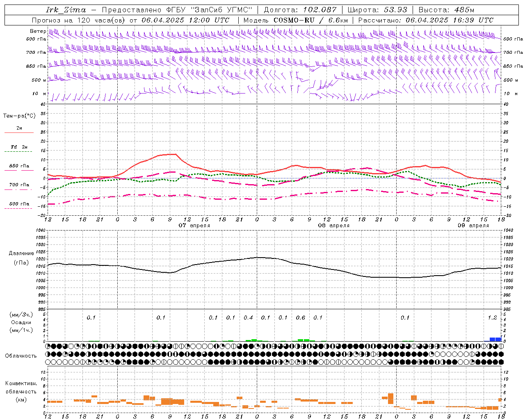Click the "Давление" pressure panel label
The image size is (525, 420).
[21, 253]
